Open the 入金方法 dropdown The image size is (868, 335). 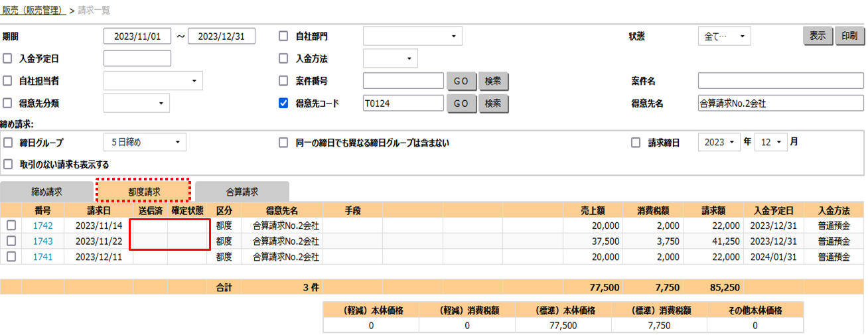[x=390, y=58]
